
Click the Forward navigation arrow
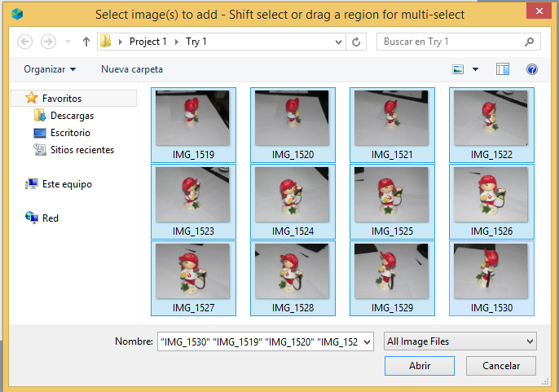pyautogui.click(x=48, y=42)
